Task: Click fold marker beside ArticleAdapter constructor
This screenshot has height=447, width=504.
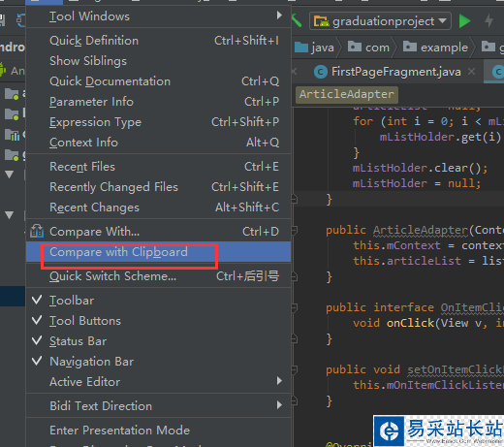Action: [x=295, y=230]
